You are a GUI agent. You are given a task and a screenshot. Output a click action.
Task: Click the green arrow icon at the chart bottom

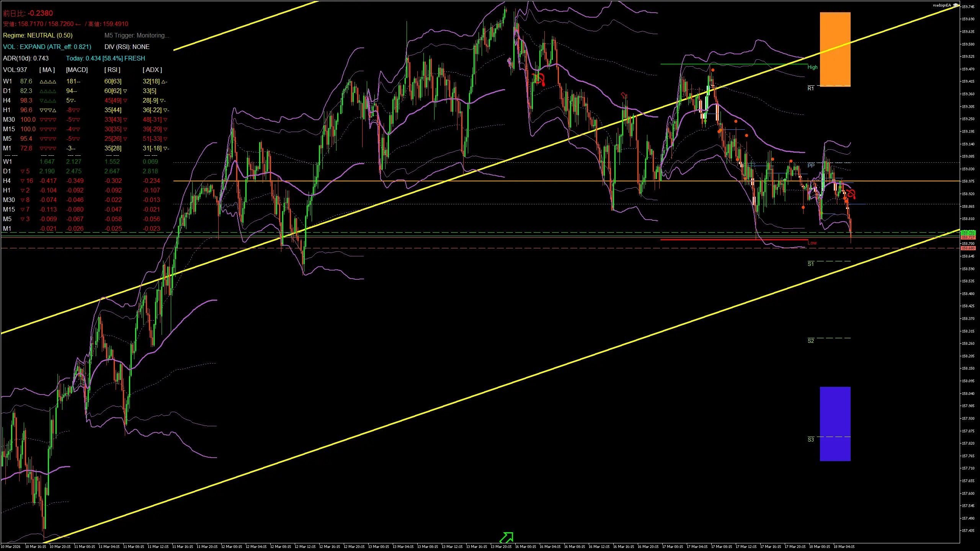tap(506, 537)
